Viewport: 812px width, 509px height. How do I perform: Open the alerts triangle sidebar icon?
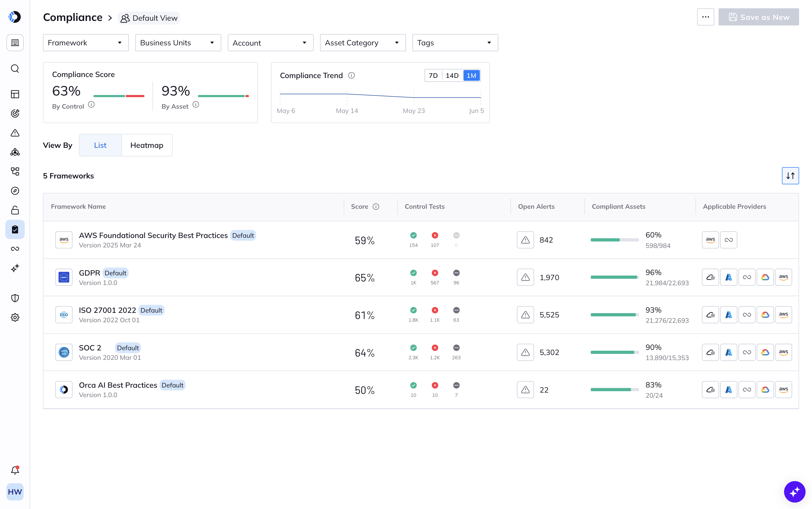15,133
